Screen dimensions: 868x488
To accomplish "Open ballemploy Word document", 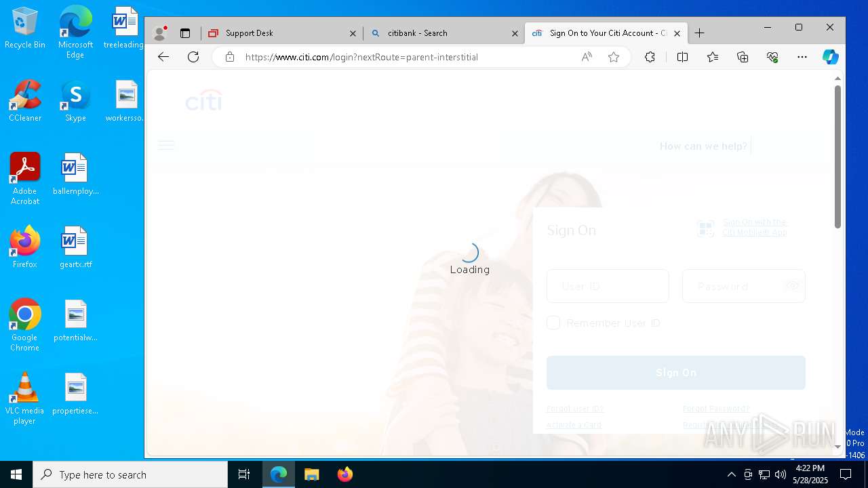I will tap(75, 175).
